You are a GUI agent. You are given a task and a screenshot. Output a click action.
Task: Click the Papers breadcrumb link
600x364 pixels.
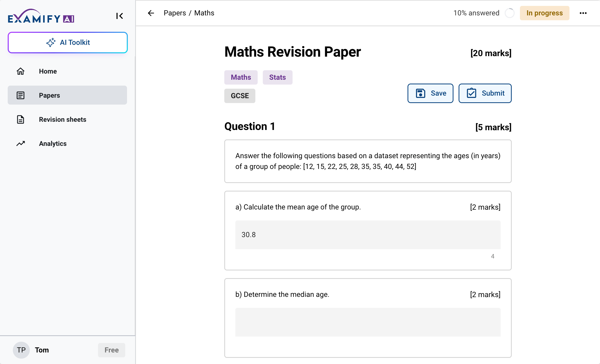tap(175, 13)
